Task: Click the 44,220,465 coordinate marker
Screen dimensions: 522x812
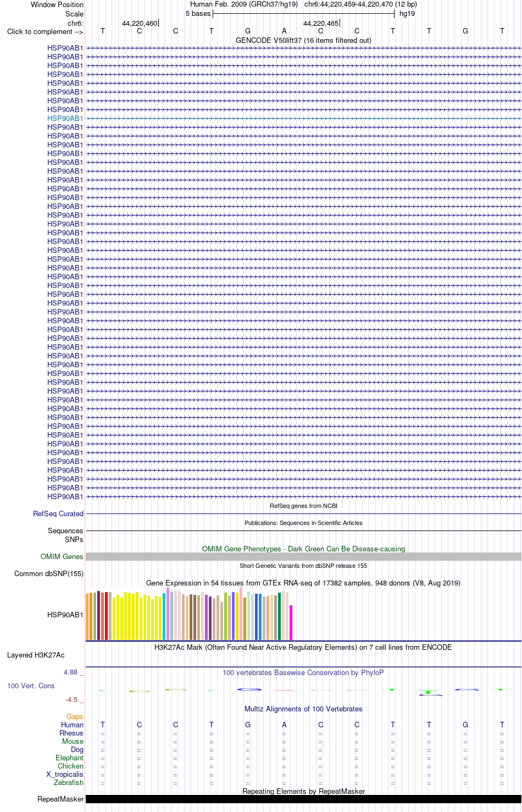Action: 321,24
